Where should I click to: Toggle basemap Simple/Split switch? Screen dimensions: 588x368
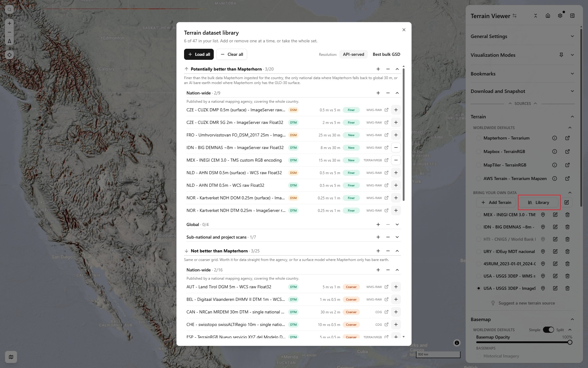click(548, 330)
